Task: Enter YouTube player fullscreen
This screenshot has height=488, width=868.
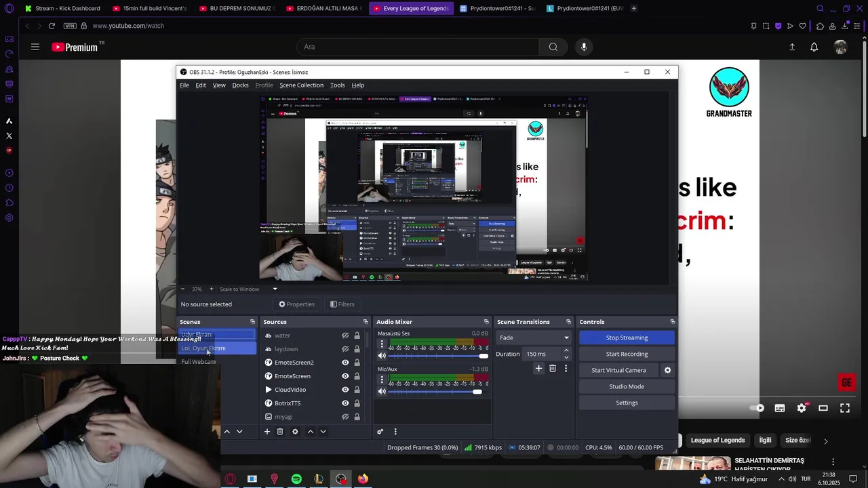Action: point(845,408)
